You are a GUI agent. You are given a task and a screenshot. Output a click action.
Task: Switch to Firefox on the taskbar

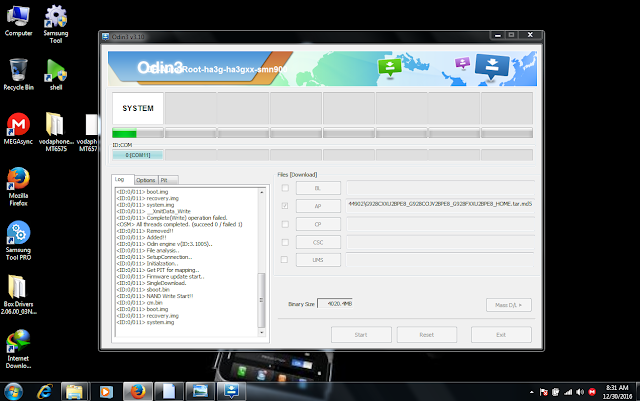coord(138,392)
